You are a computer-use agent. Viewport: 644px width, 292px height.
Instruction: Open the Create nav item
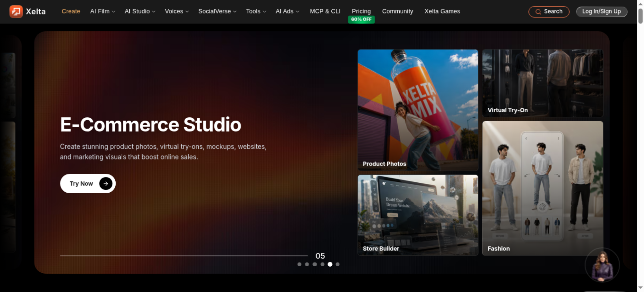point(71,11)
